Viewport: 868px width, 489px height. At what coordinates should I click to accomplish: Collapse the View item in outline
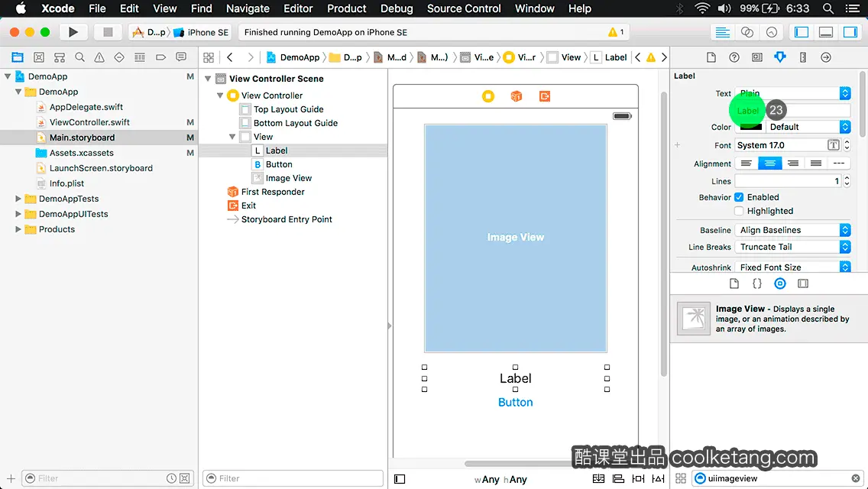(x=232, y=137)
